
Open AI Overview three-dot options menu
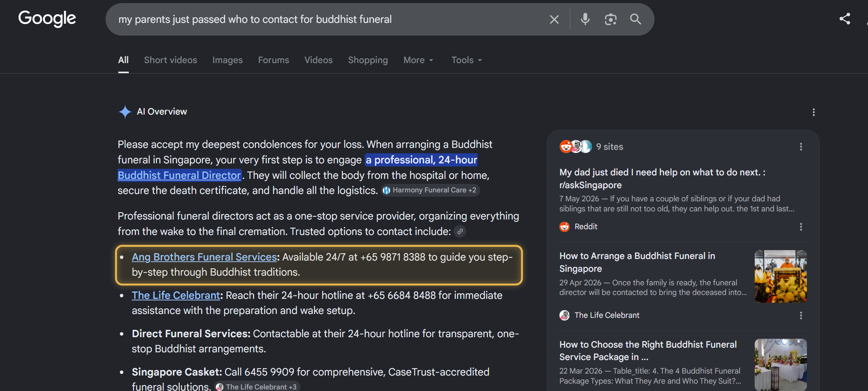813,112
